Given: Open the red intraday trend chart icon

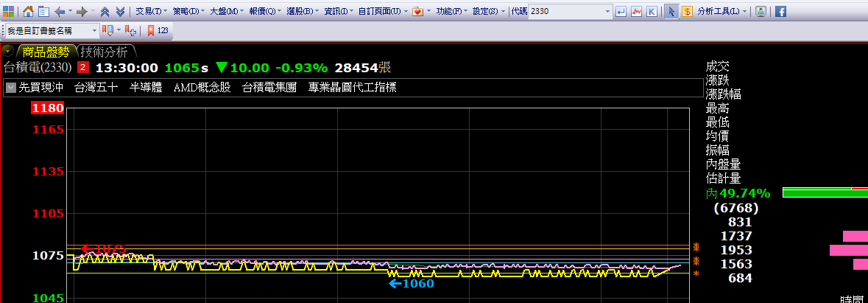Looking at the screenshot, I should (x=637, y=11).
